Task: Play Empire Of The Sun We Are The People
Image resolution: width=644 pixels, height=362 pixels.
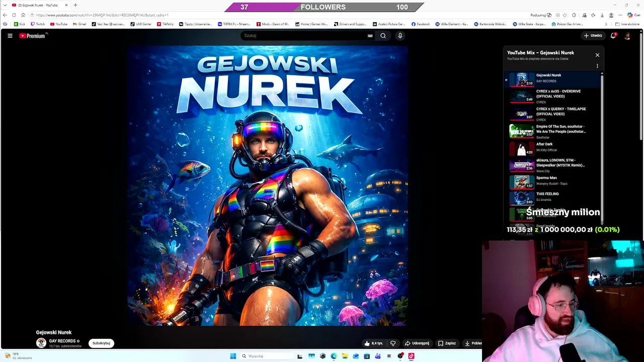Action: (x=553, y=131)
